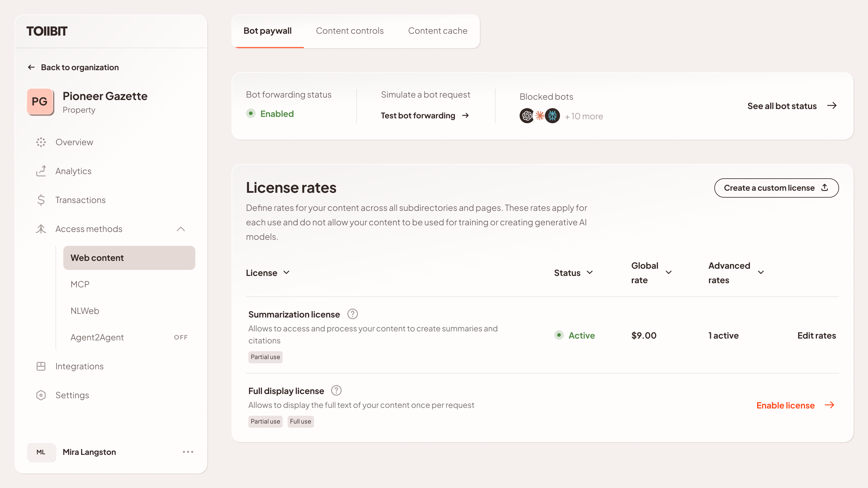Click the PG property avatar

point(40,102)
